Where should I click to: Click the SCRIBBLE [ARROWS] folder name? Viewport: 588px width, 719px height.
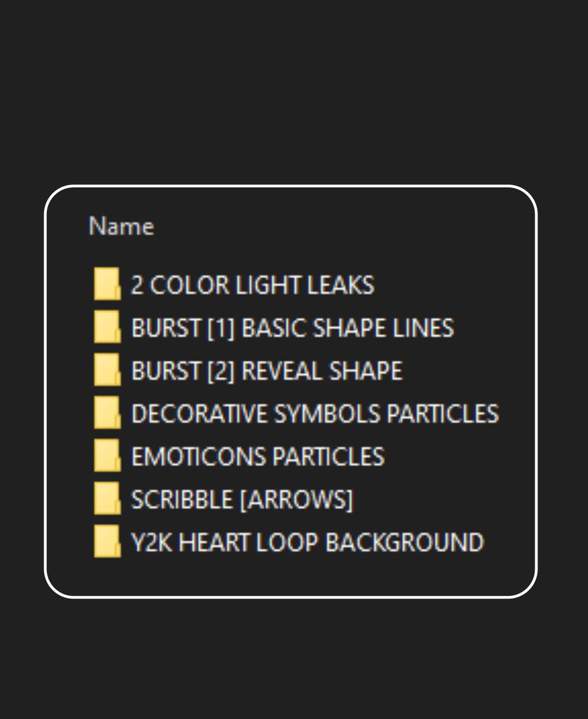242,500
